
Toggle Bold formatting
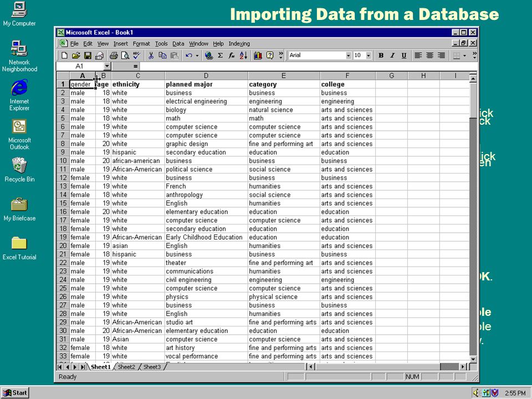coord(381,55)
